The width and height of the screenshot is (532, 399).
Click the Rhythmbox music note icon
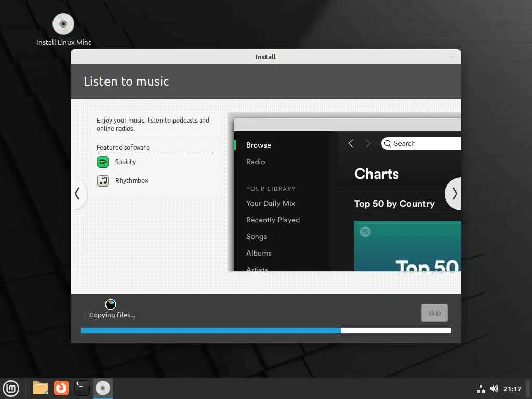pos(103,180)
